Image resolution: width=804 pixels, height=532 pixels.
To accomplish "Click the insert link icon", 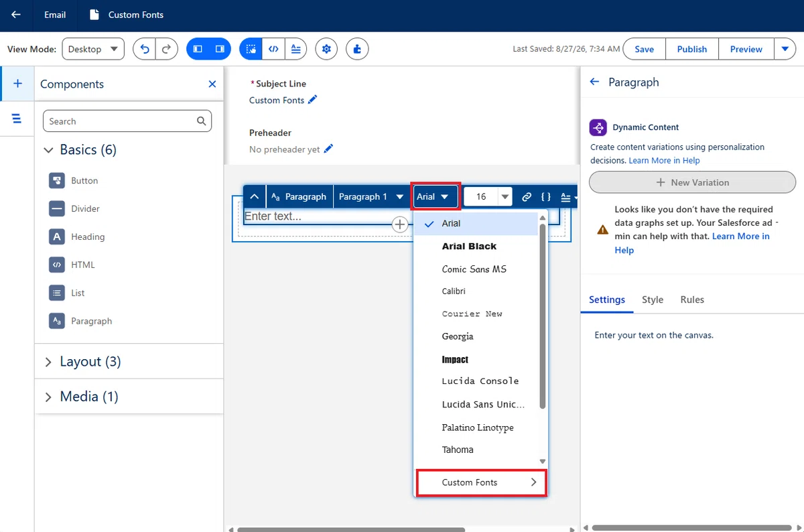I will pyautogui.click(x=527, y=197).
